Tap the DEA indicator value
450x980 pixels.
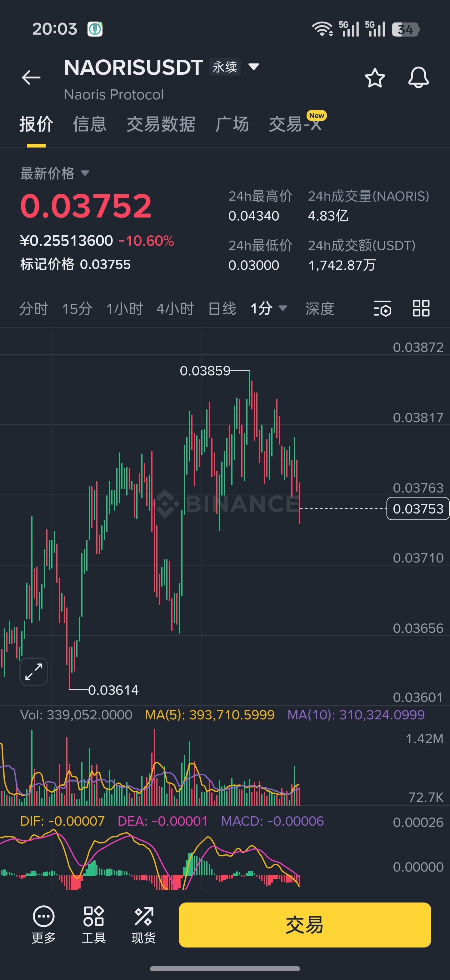162,821
